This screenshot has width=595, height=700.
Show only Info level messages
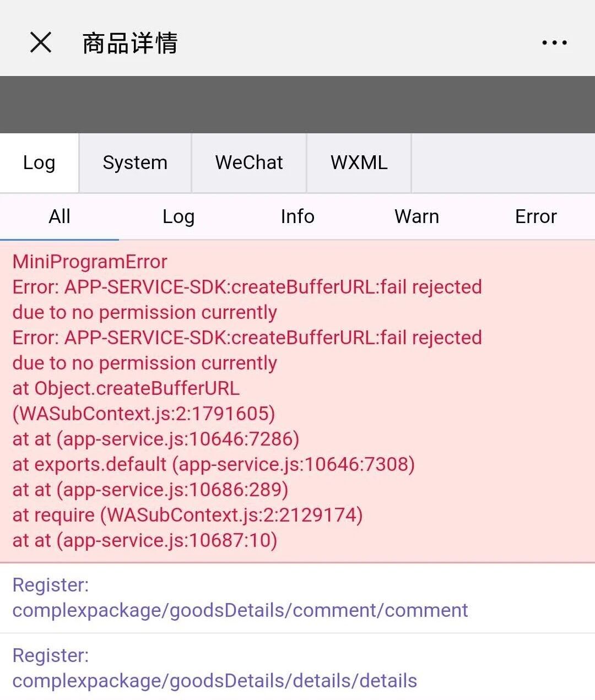coord(297,216)
